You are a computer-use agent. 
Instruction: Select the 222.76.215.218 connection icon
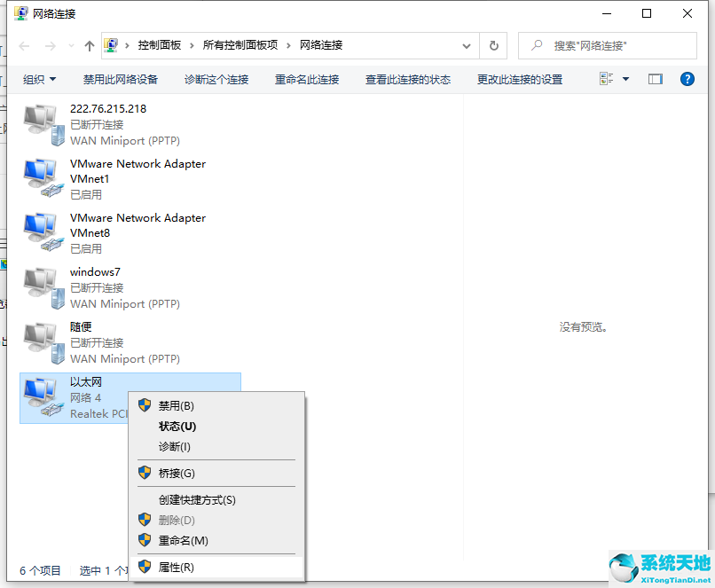tap(41, 123)
